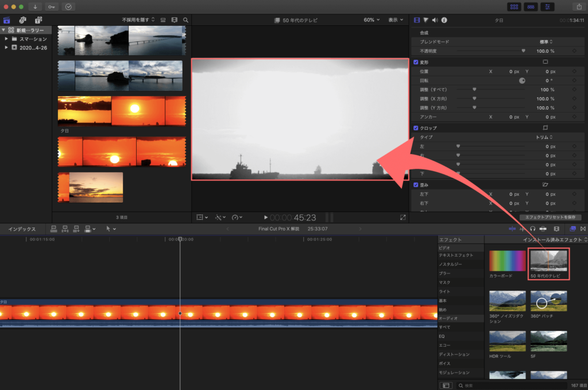Select the ブラー effects category
Image resolution: width=588 pixels, height=390 pixels.
[445, 273]
